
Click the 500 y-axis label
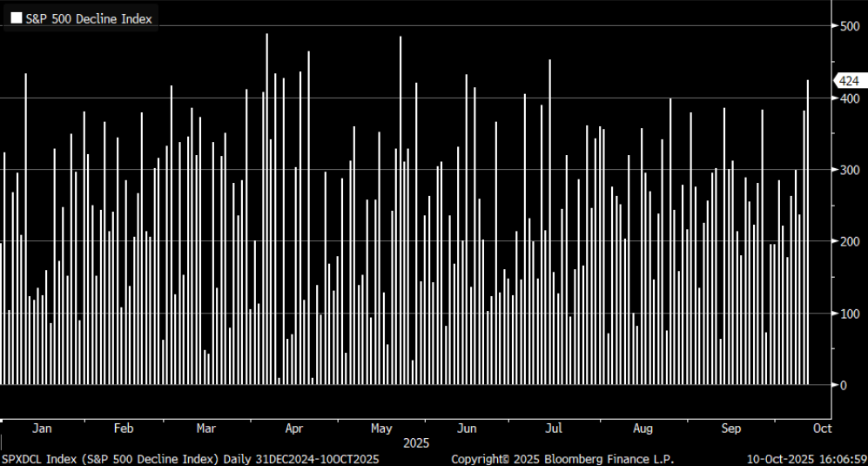[847, 26]
